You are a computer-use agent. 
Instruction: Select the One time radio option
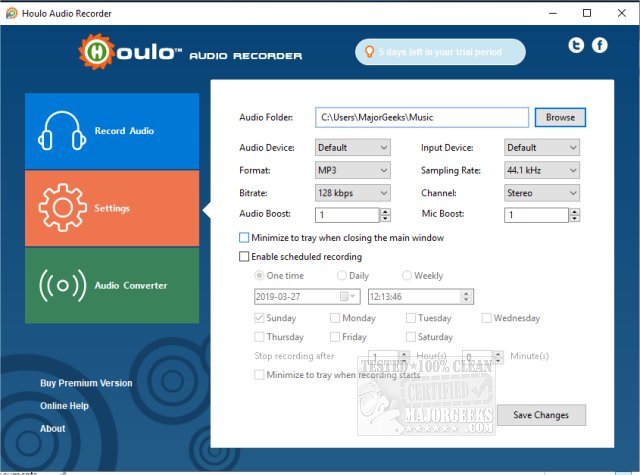(259, 275)
